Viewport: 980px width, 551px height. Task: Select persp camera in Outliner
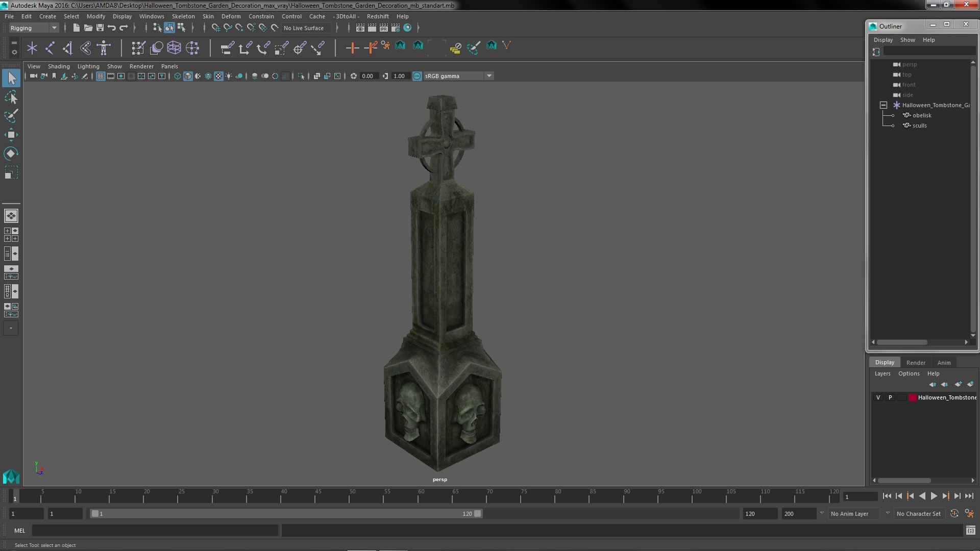tap(909, 64)
